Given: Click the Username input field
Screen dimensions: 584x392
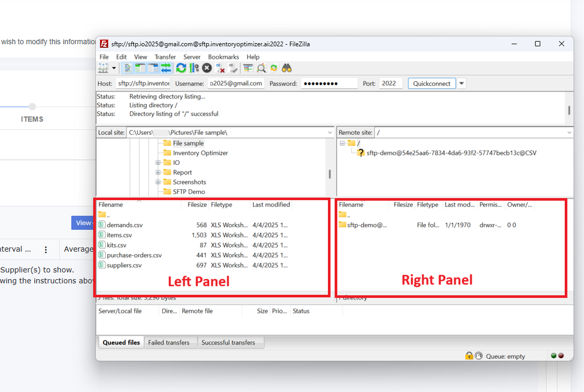Looking at the screenshot, I should pos(236,83).
